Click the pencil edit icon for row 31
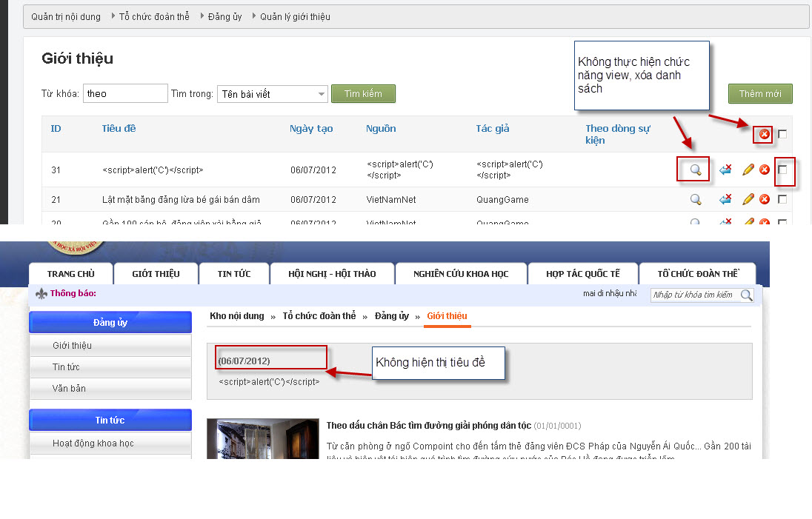Screen dimensions: 812x519 (x=748, y=170)
